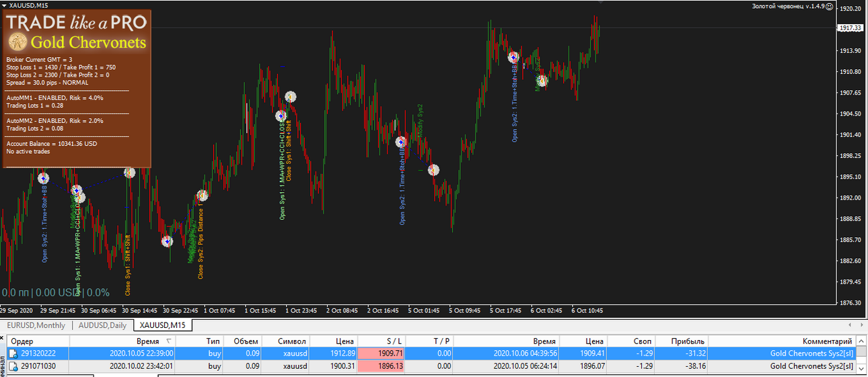Click the trade marker beside Close Sys2: Pips Distance label

203,196
